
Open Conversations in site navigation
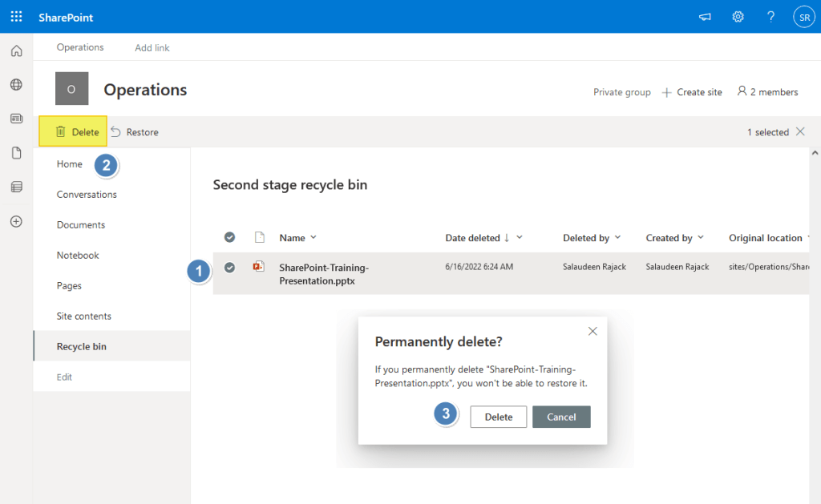tap(87, 194)
